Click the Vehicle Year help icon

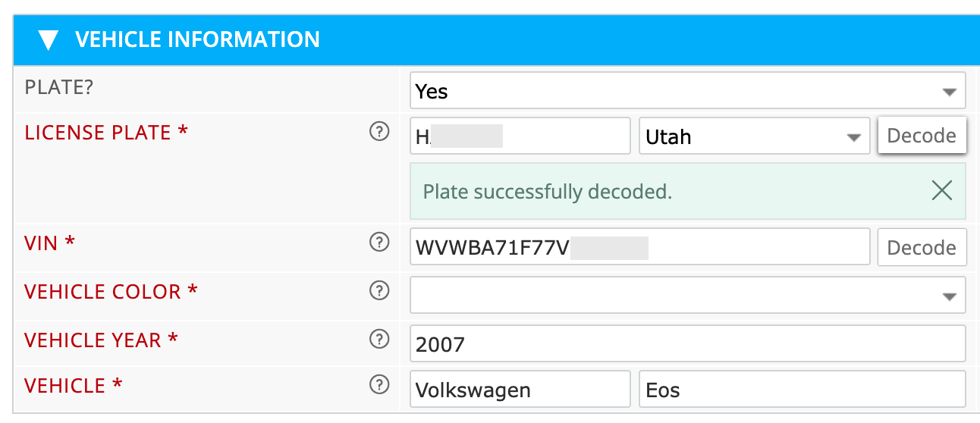pos(378,340)
